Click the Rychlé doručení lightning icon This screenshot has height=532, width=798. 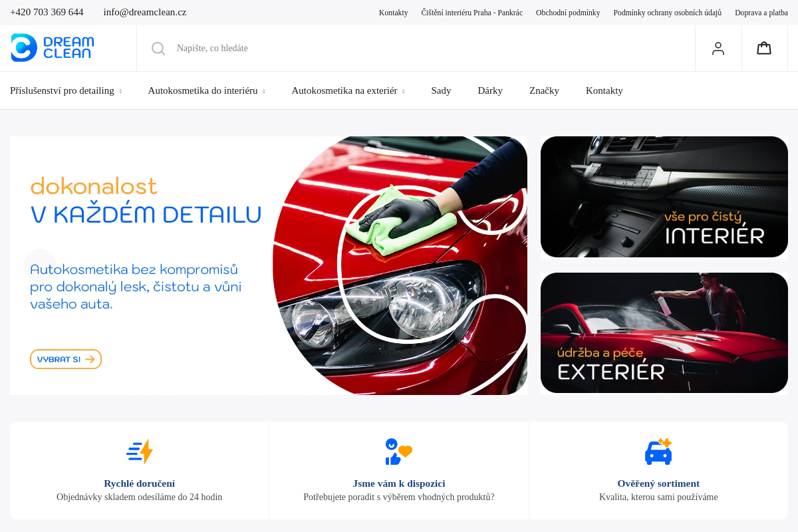pos(139,452)
